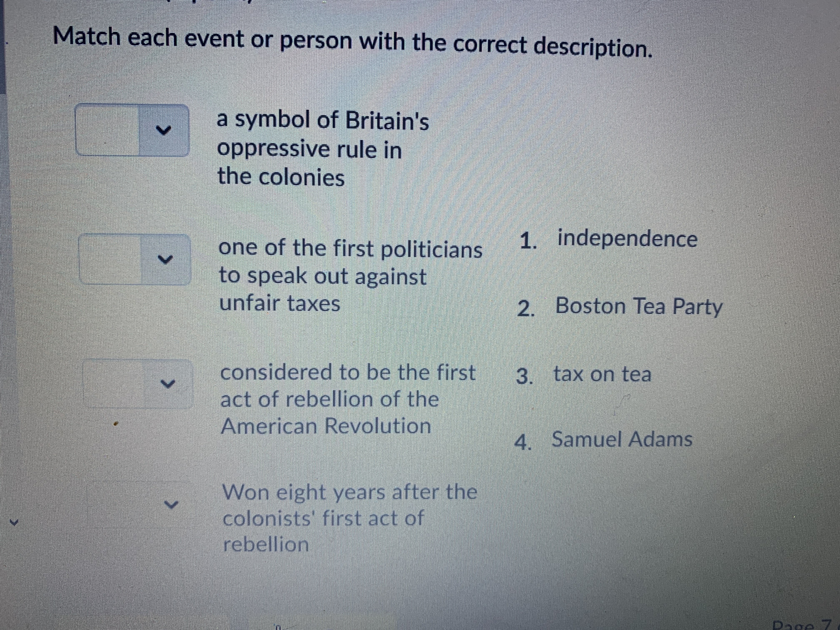Click blank answer field for unfair taxes description
Image resolution: width=840 pixels, height=630 pixels.
tap(110, 260)
